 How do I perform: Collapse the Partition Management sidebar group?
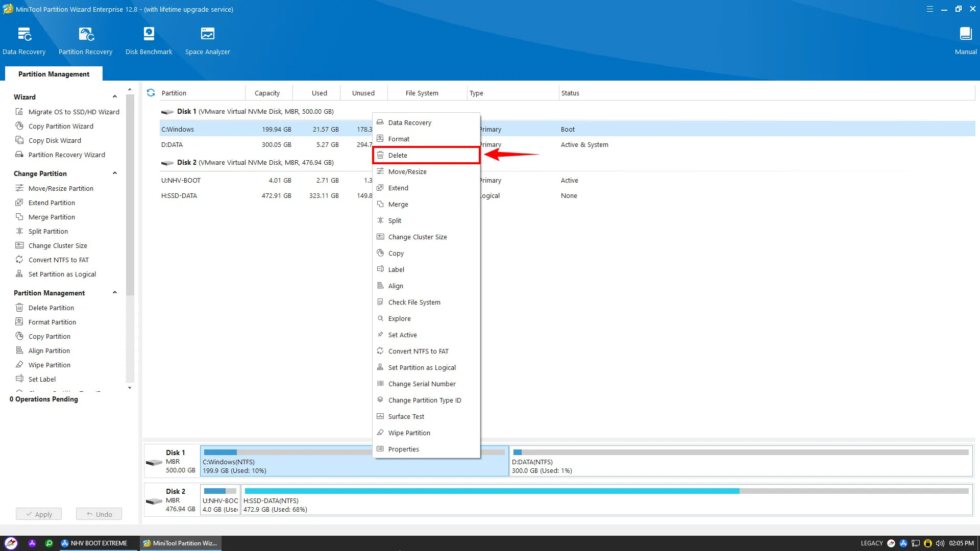click(115, 293)
